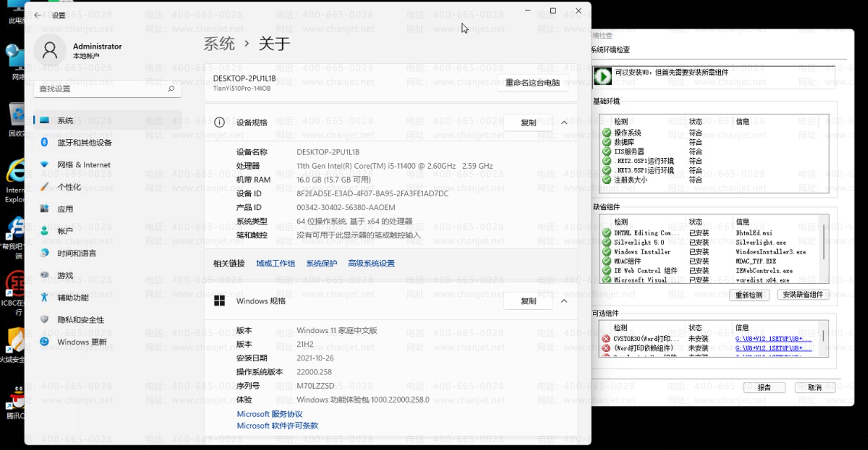Image resolution: width=868 pixels, height=450 pixels.
Task: Open 应用 settings
Action: [x=107, y=209]
